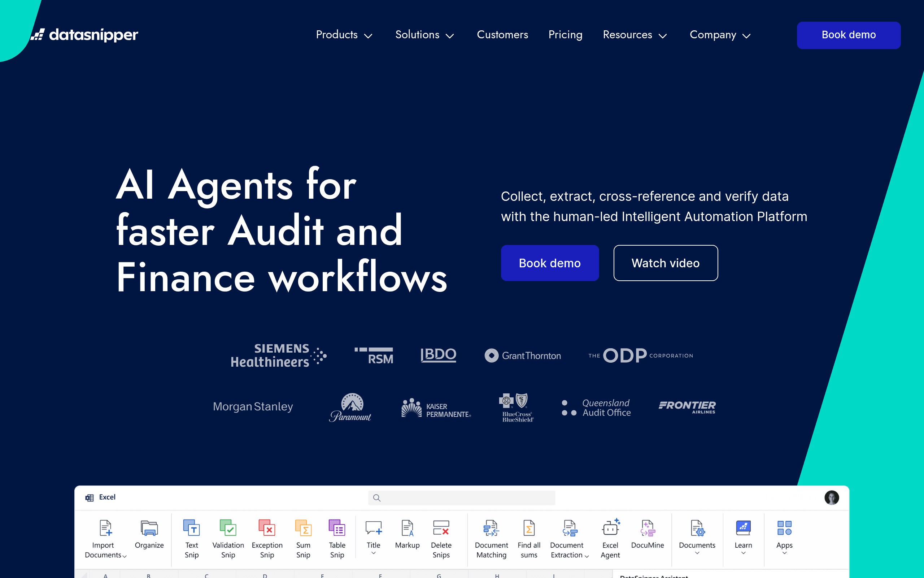
Task: Expand the Title dropdown arrow
Action: click(x=374, y=553)
